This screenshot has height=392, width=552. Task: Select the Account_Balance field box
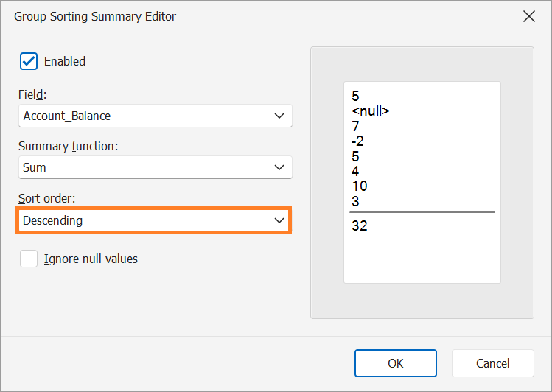(156, 116)
